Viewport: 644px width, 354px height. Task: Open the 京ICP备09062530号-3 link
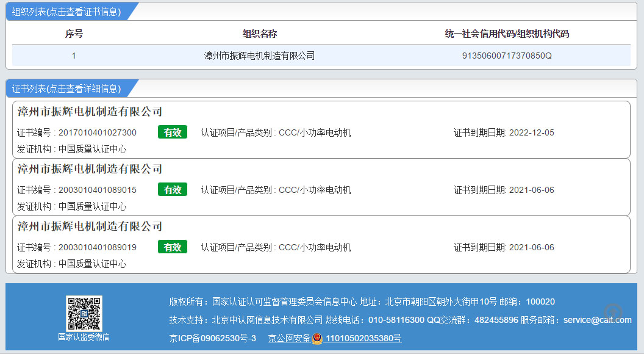click(x=213, y=339)
